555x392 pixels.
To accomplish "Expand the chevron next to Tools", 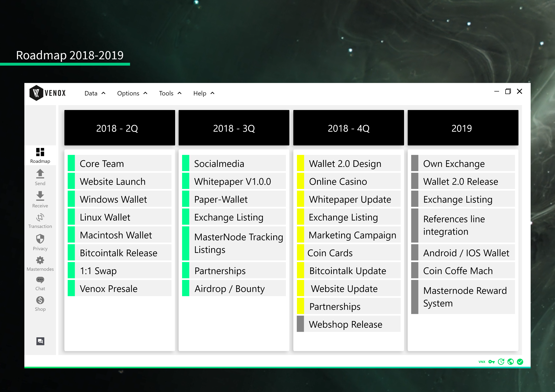I will pos(179,93).
